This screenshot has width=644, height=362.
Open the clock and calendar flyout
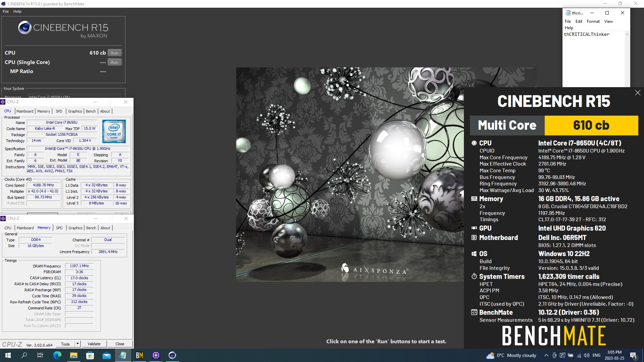614,355
